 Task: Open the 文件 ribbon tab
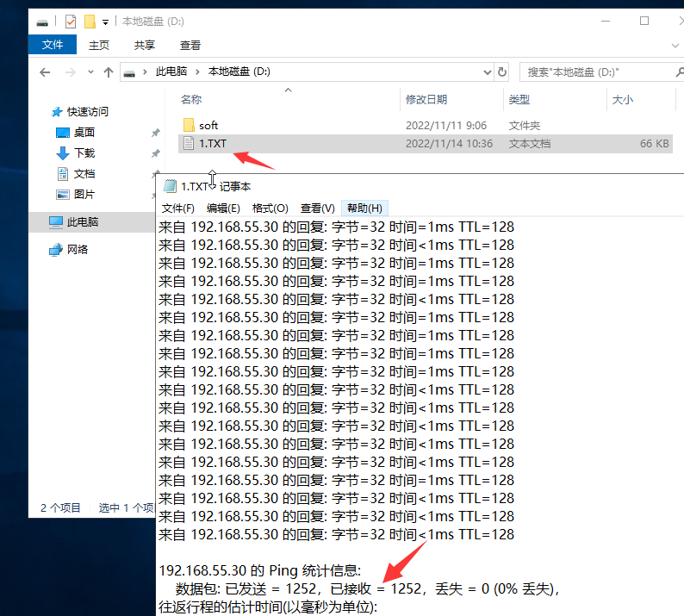pos(53,45)
